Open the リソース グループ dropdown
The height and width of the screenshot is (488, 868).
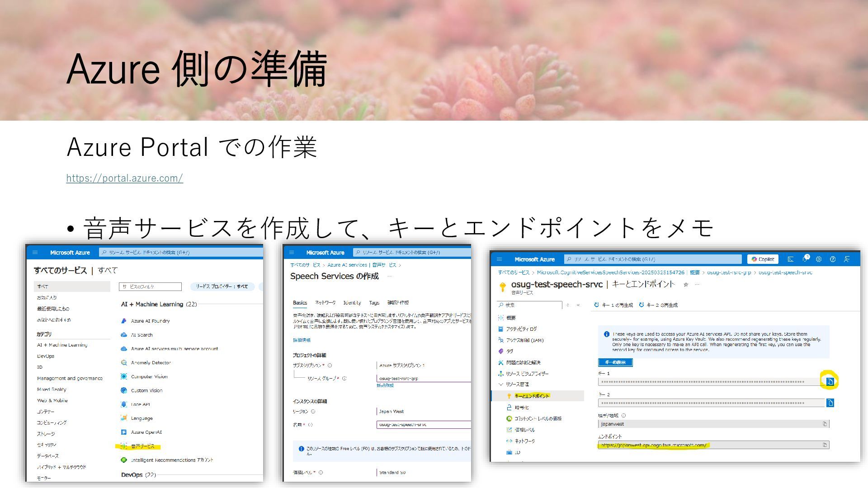pos(424,379)
